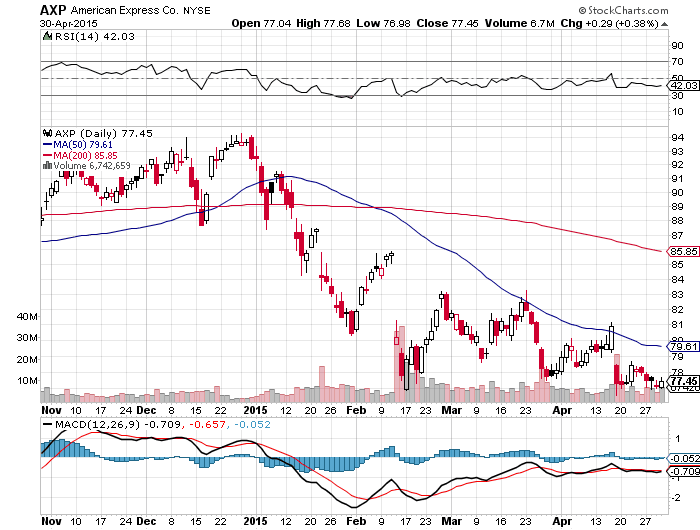Image resolution: width=700 pixels, height=530 pixels.
Task: Click the 70 level on RSI axis
Action: (677, 62)
